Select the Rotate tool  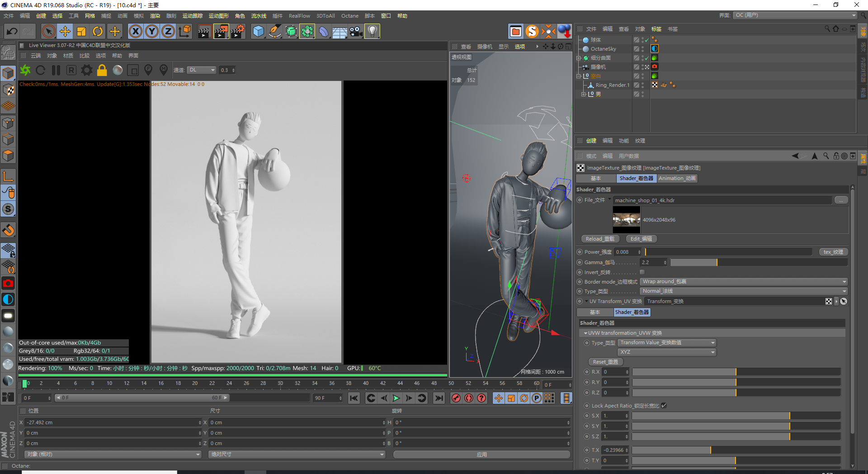pos(98,31)
